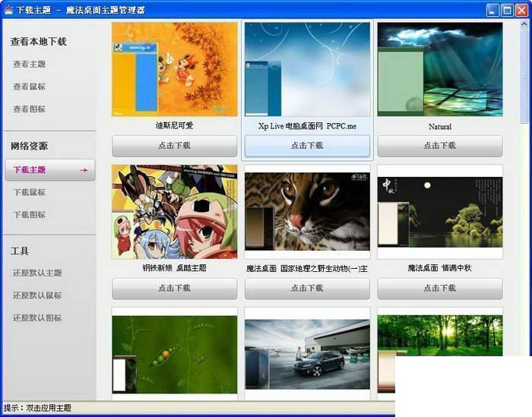The width and height of the screenshot is (532, 417).
Task: Select the 迪斯尼可爱 theme thumbnail
Action: click(x=174, y=70)
